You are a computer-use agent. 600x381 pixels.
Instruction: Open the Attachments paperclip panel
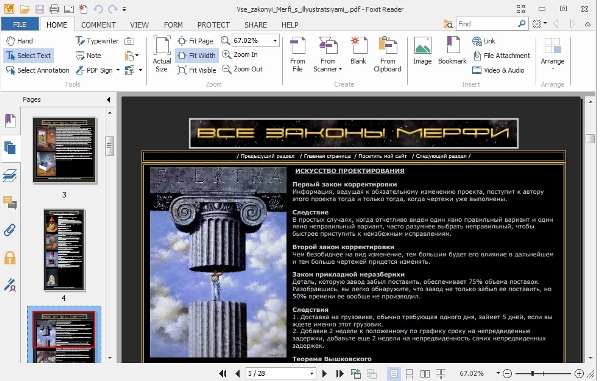point(10,230)
